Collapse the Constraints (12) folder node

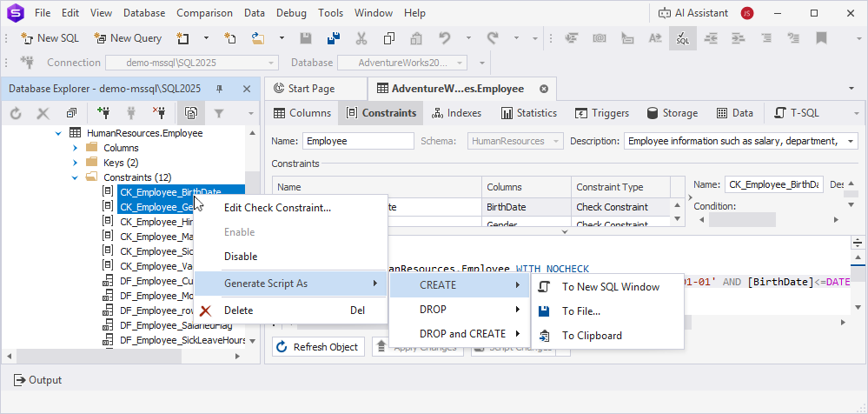tap(76, 178)
